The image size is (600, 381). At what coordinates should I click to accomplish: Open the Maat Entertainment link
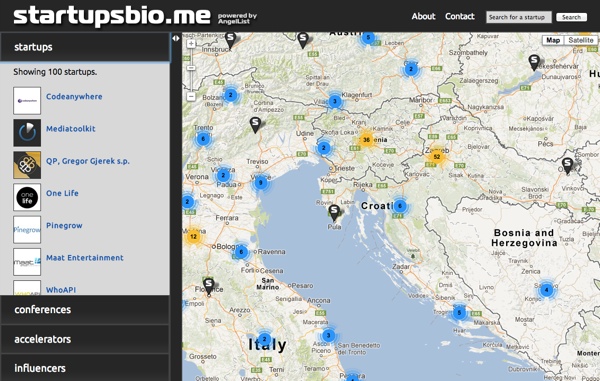(x=85, y=258)
